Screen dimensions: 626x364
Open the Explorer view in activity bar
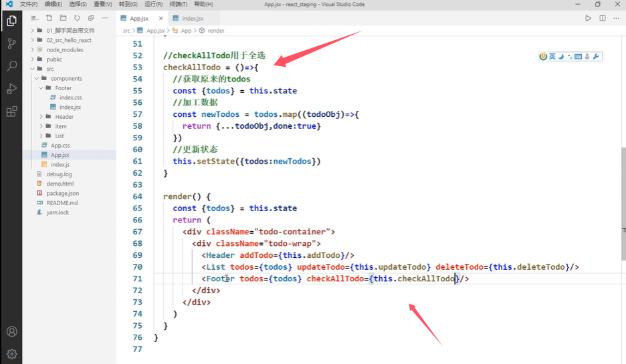[11, 21]
